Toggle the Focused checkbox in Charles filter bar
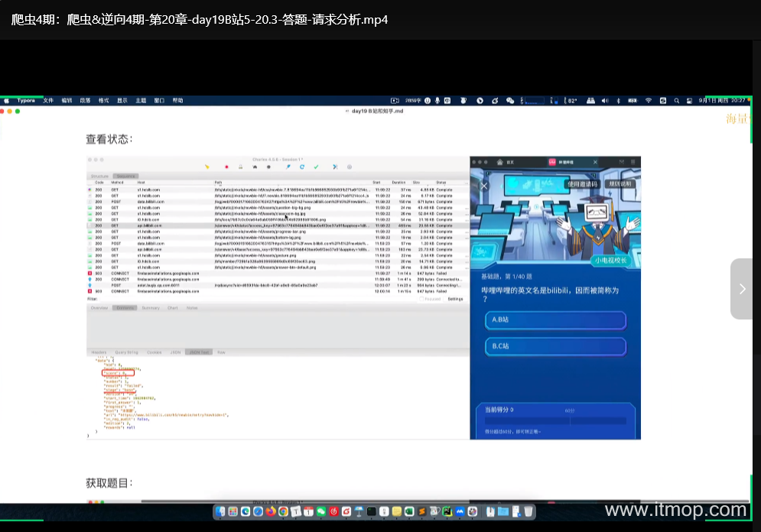The height and width of the screenshot is (532, 761). [421, 299]
